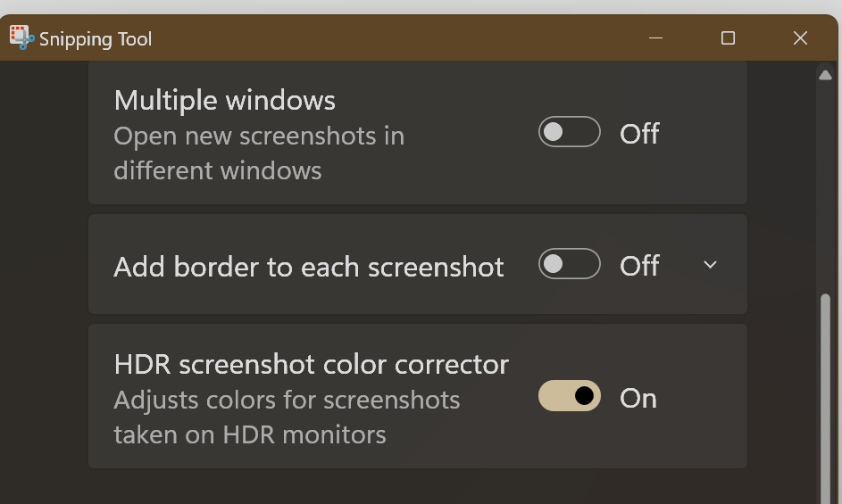Click the scrollbar up arrow
Screen dimensions: 842x504
pos(825,75)
